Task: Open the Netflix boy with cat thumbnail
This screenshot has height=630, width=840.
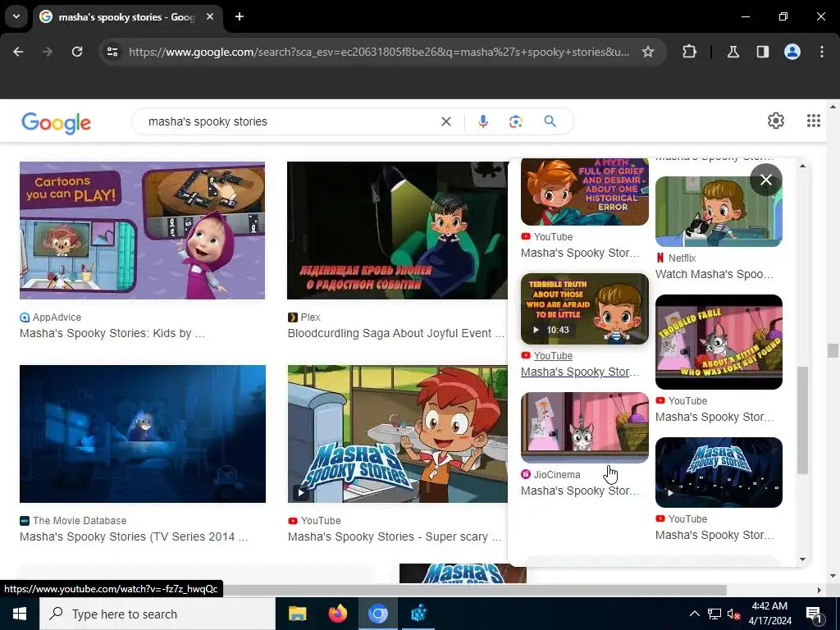Action: pyautogui.click(x=719, y=212)
